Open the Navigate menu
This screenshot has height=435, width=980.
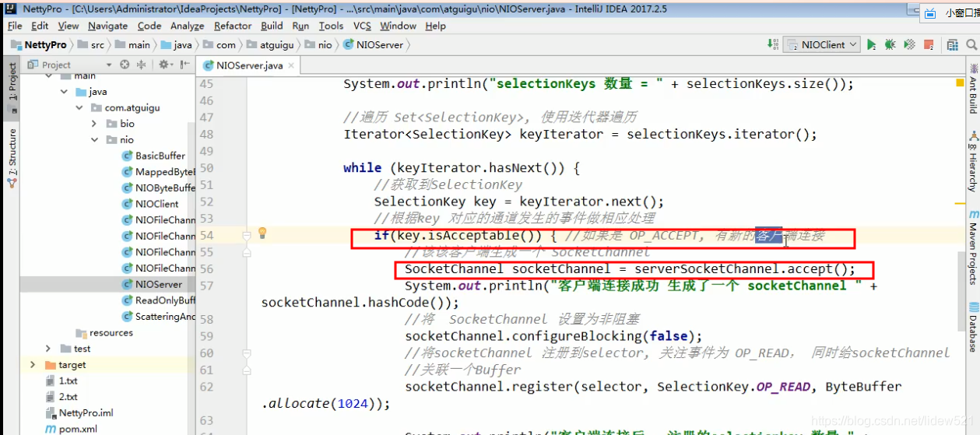tap(107, 26)
